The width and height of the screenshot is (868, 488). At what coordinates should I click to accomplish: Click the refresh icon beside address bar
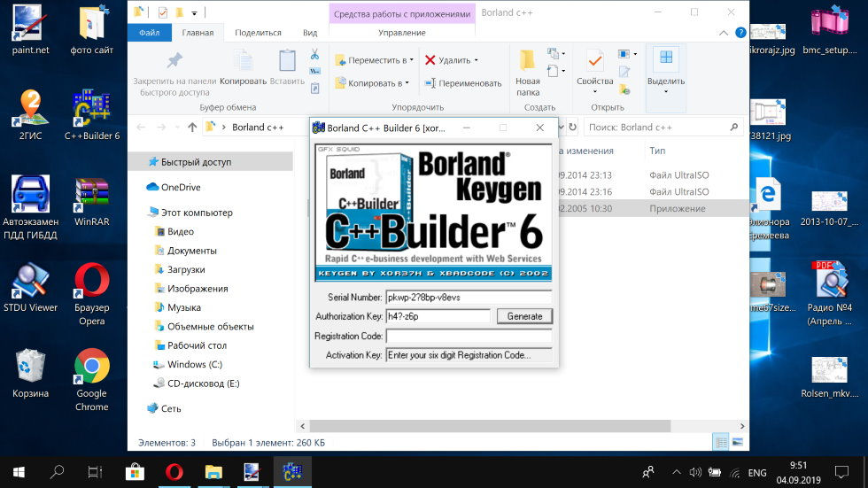(x=572, y=128)
